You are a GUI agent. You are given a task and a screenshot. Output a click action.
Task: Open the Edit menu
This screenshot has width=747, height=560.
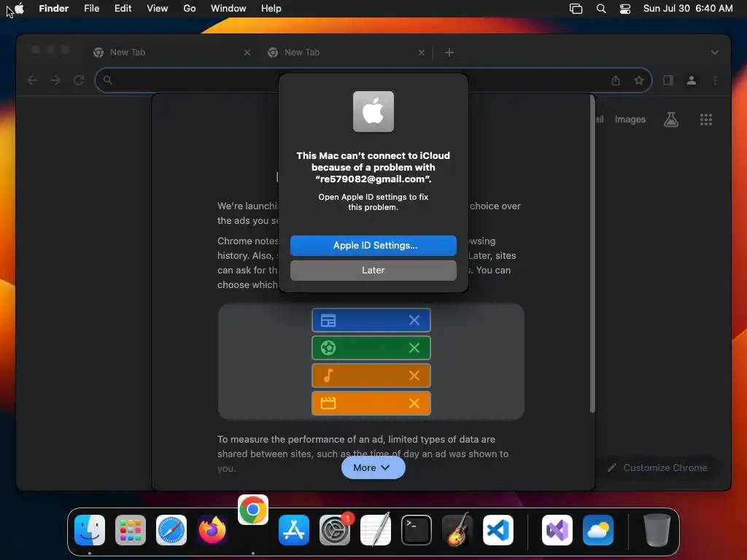pos(123,8)
